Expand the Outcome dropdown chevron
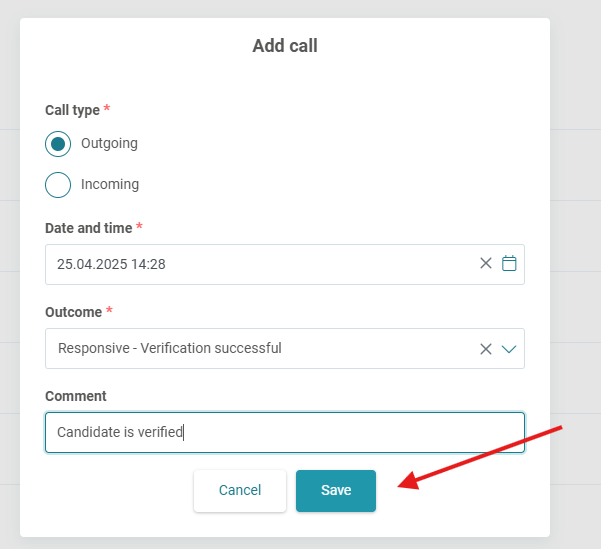 (509, 349)
